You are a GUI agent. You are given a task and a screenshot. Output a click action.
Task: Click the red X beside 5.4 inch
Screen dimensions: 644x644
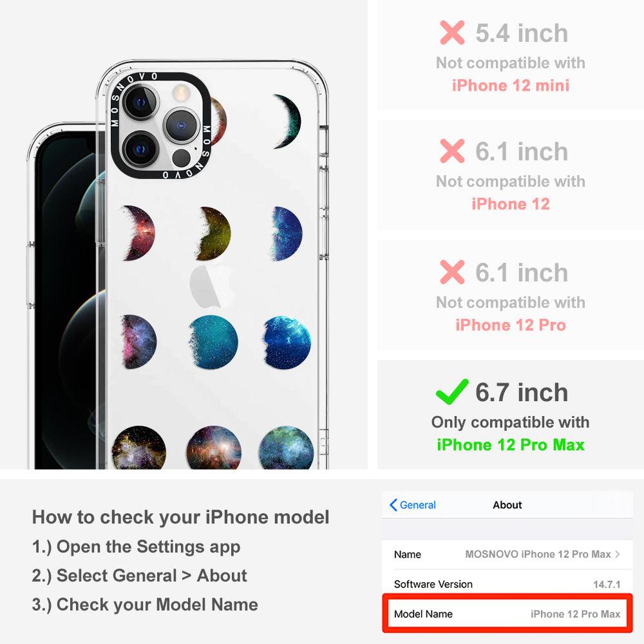(x=452, y=32)
